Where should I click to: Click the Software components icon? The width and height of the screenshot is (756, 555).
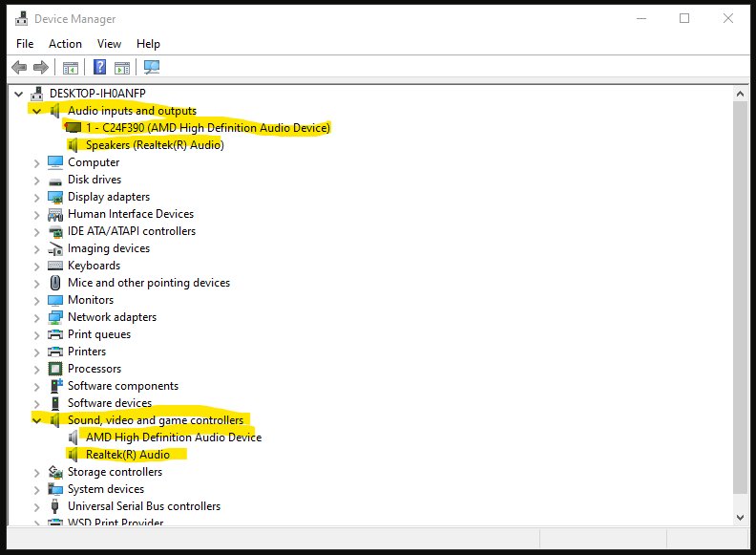click(56, 386)
